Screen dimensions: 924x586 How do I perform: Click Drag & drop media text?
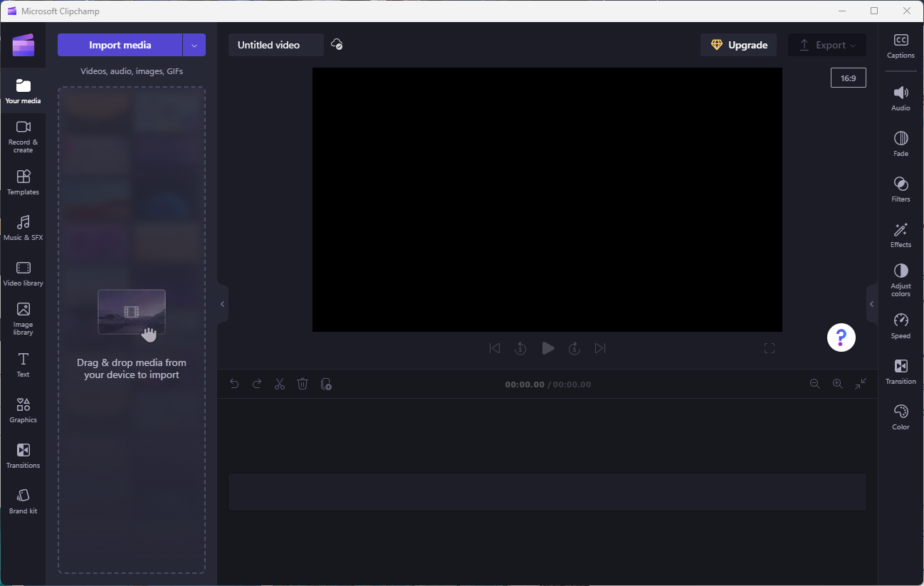pos(132,369)
